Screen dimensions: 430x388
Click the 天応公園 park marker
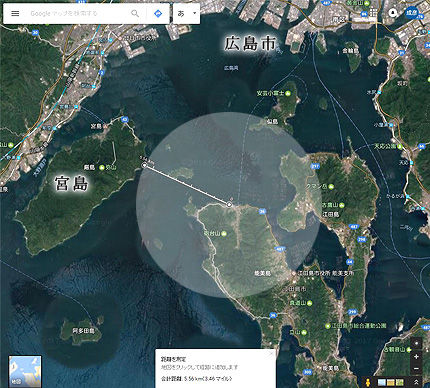coord(400,146)
